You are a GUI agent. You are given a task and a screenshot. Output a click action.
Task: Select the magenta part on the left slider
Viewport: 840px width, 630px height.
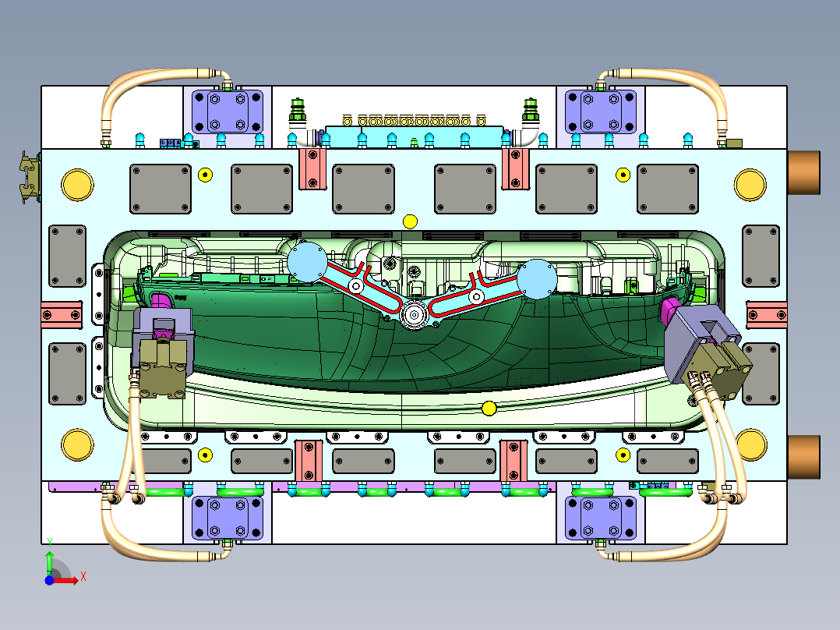pyautogui.click(x=161, y=301)
